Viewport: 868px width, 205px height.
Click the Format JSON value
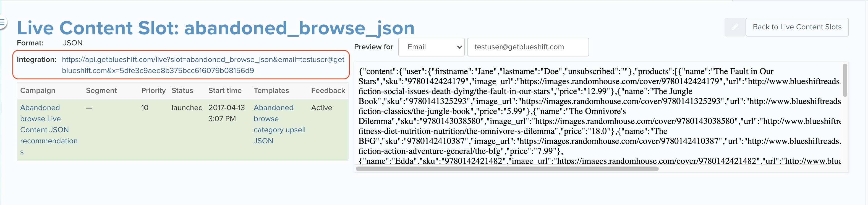(x=73, y=43)
